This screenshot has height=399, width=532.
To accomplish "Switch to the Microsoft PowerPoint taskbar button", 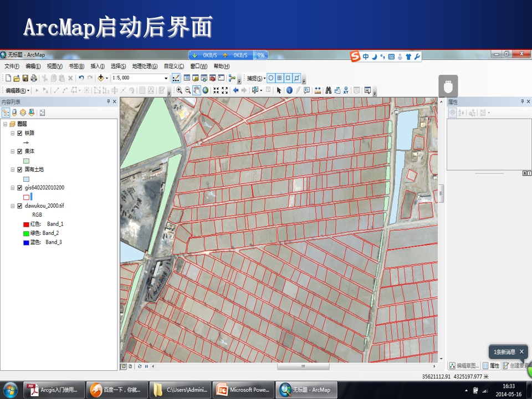I will pos(243,390).
